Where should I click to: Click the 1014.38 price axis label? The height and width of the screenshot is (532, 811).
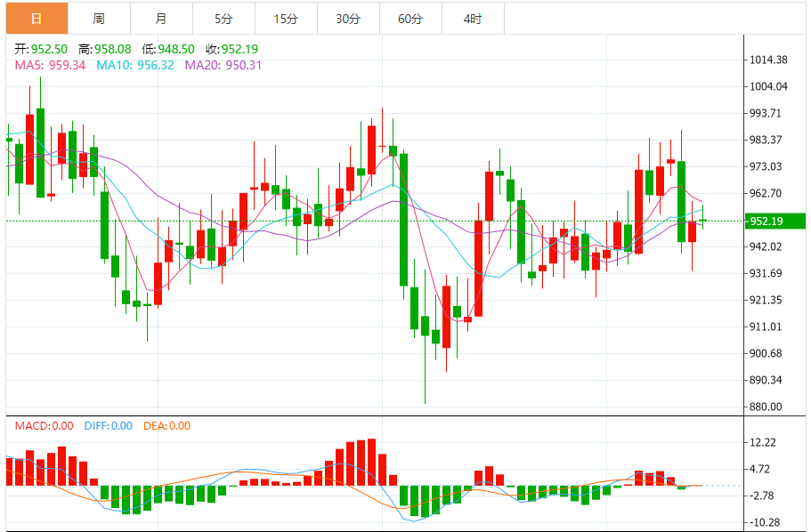(x=768, y=60)
